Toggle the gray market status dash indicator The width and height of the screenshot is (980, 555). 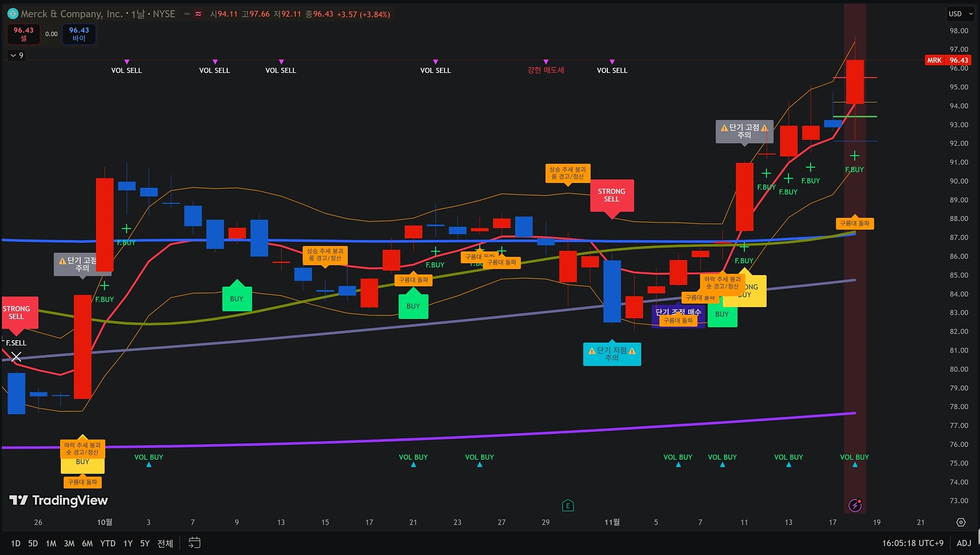click(x=187, y=14)
